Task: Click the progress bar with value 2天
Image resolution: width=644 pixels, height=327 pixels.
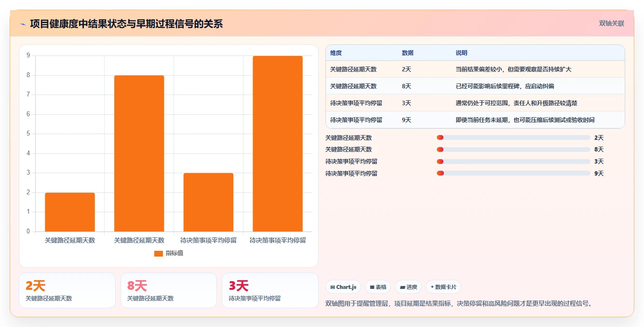Action: point(513,137)
